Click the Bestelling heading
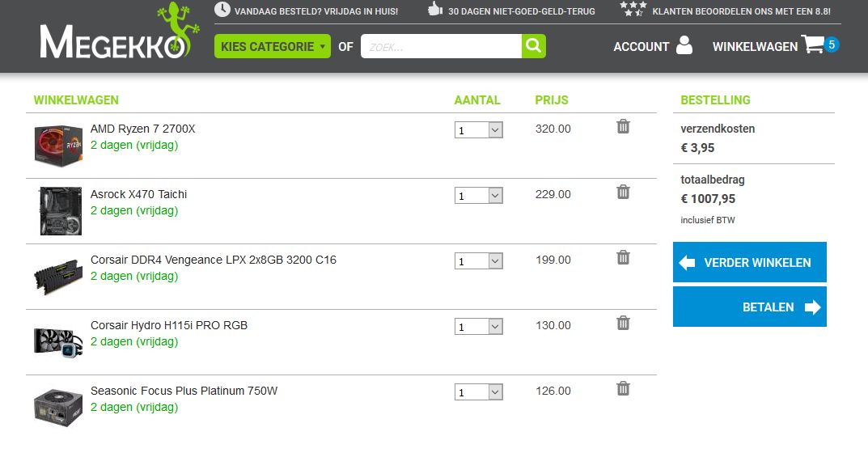Image resolution: width=868 pixels, height=474 pixels. 715,100
